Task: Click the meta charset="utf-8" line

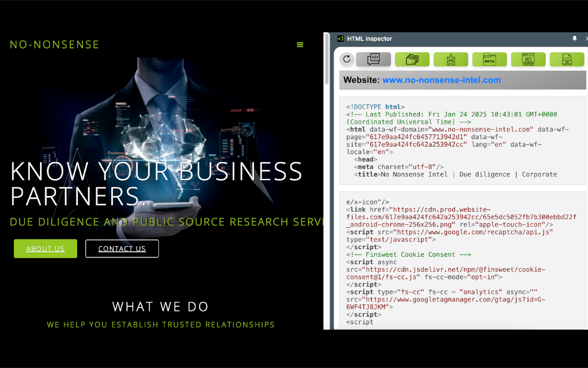Action: point(399,167)
